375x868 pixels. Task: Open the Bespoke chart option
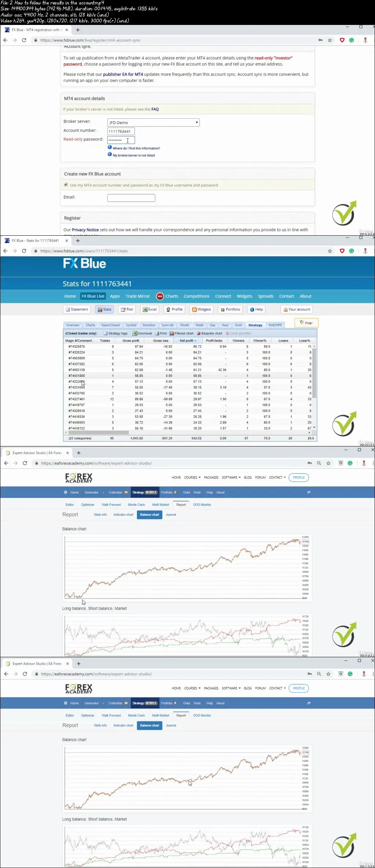209,334
